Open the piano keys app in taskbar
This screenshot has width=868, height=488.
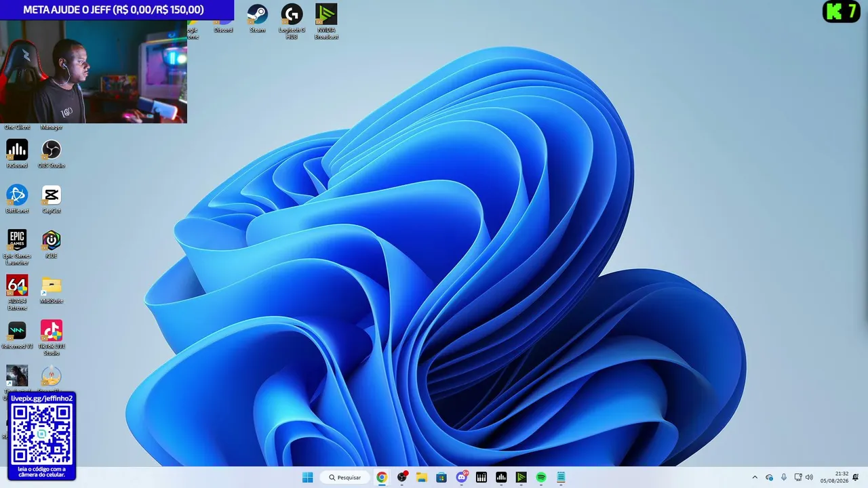click(481, 477)
